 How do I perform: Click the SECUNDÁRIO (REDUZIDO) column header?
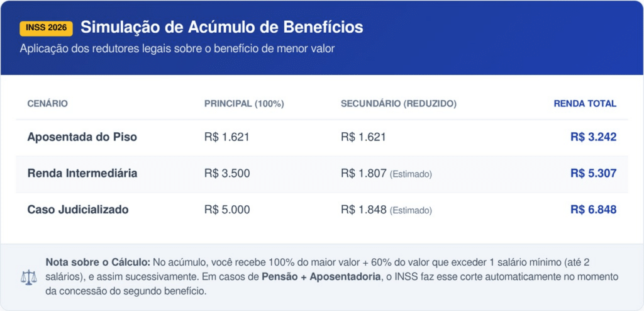398,103
